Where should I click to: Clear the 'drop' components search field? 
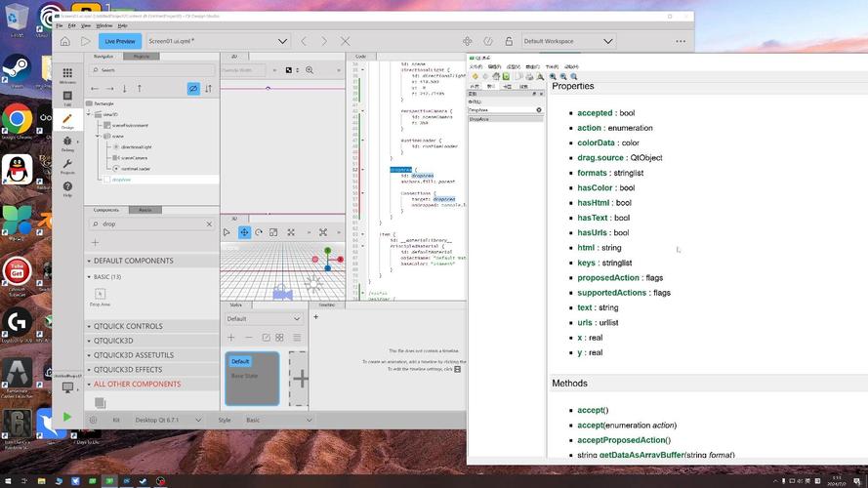[x=209, y=224]
